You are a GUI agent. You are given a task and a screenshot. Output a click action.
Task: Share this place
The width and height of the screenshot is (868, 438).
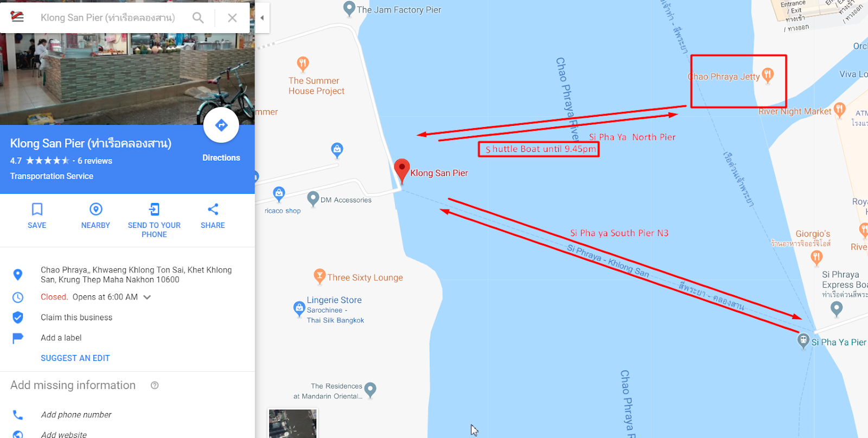tap(213, 215)
